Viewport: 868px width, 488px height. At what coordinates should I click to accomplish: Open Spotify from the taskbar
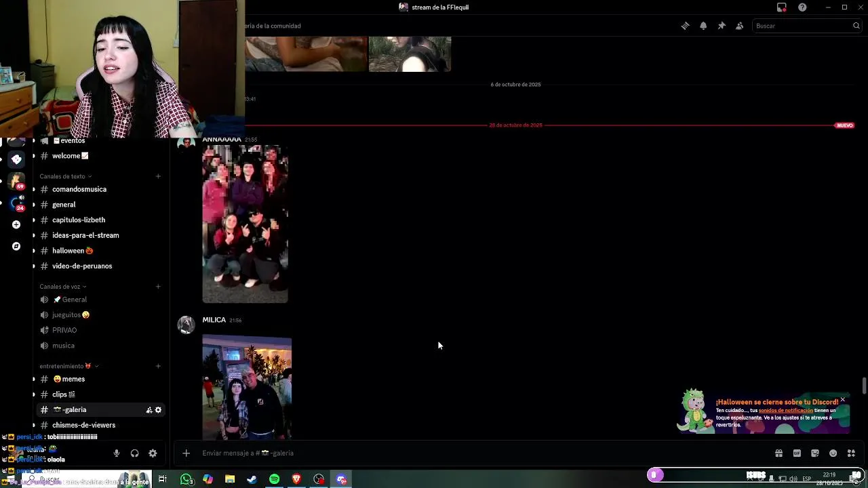tap(274, 479)
